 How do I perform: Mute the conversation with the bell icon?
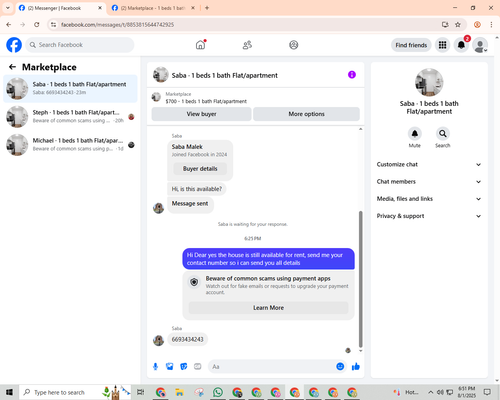tap(415, 134)
